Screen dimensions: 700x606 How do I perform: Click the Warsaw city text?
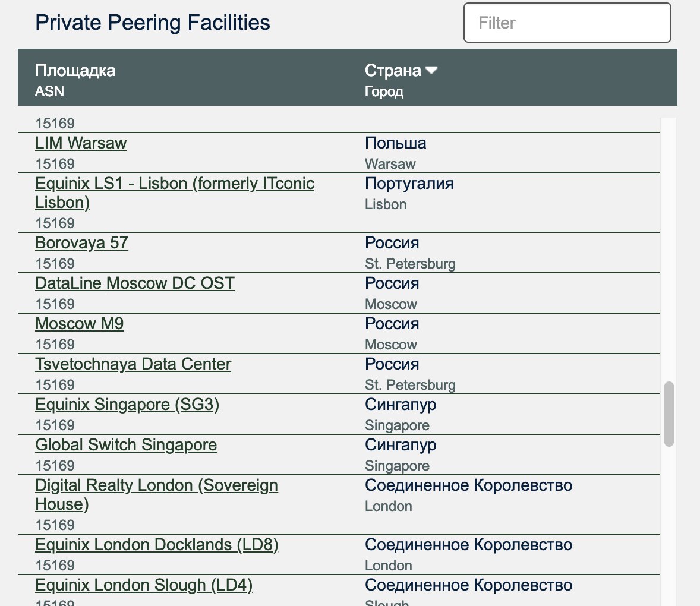(390, 164)
